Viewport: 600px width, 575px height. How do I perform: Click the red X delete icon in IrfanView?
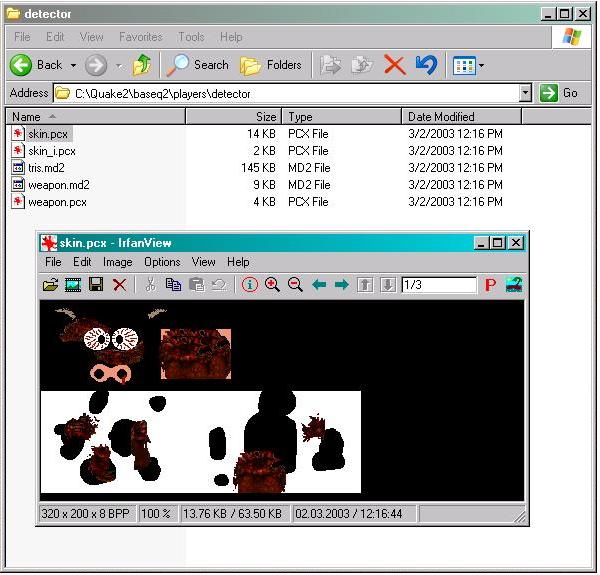[119, 285]
